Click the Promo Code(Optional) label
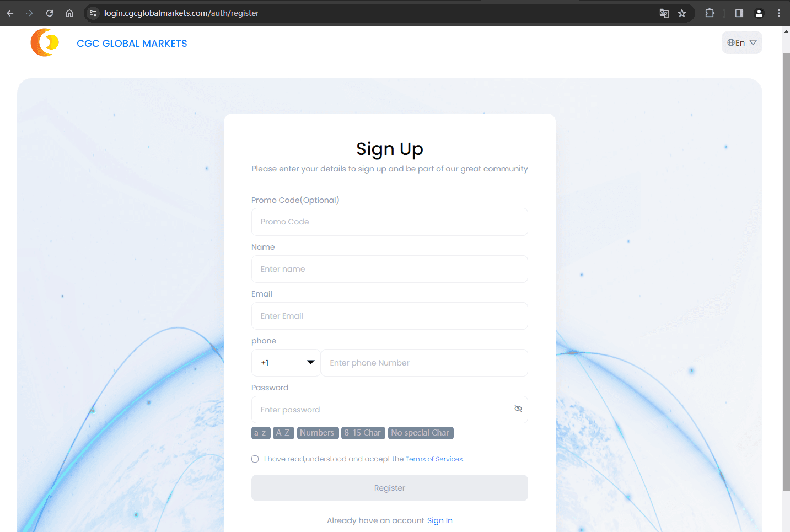The image size is (790, 532). 295,200
